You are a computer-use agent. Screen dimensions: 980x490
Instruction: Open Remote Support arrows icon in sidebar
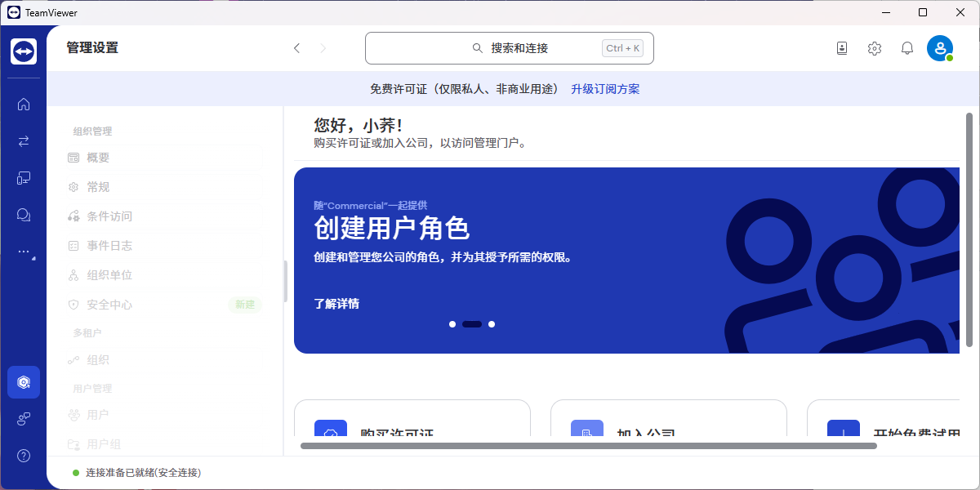click(x=24, y=140)
